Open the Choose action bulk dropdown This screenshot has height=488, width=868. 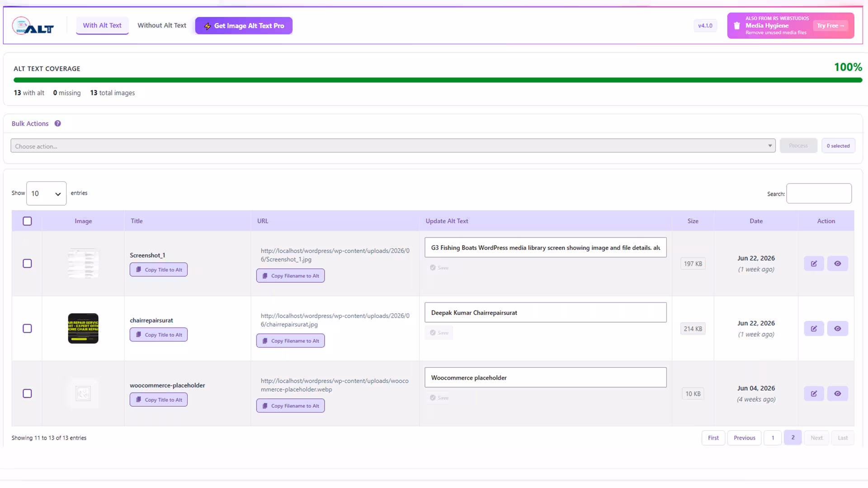393,146
